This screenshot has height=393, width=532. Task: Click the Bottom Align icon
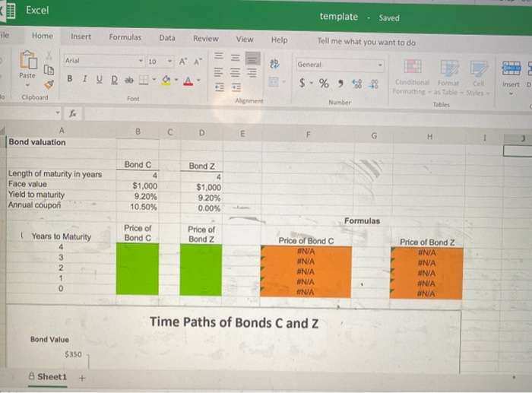252,59
